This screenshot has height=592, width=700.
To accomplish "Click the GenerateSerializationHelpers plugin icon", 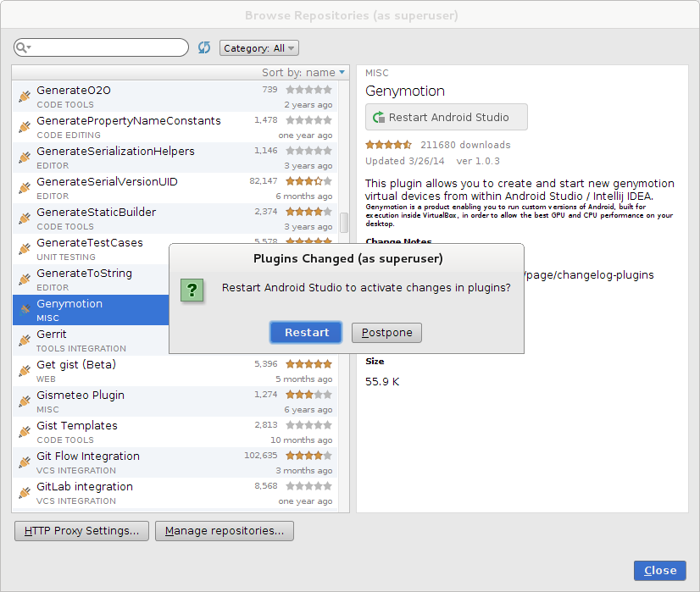I will 25,158.
